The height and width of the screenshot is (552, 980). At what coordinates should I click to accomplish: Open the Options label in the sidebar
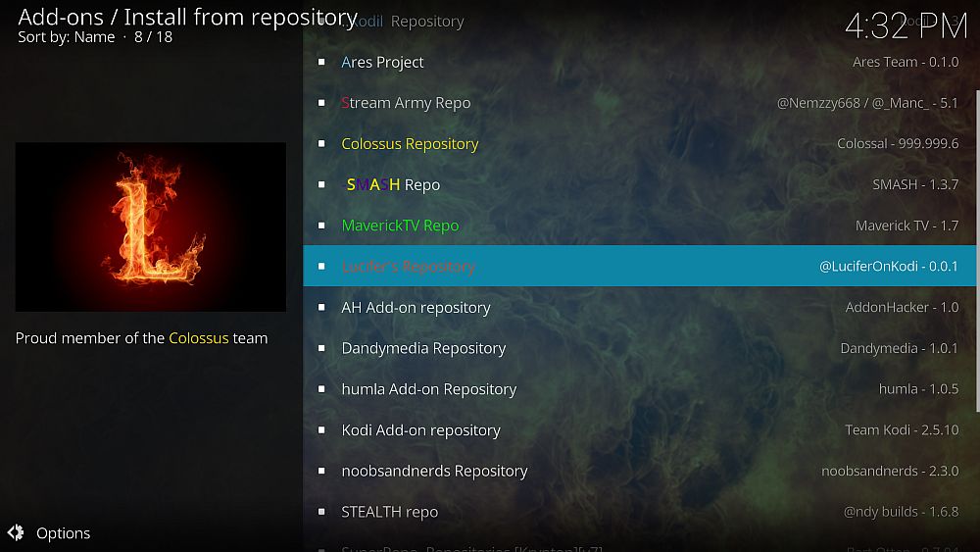click(x=63, y=533)
